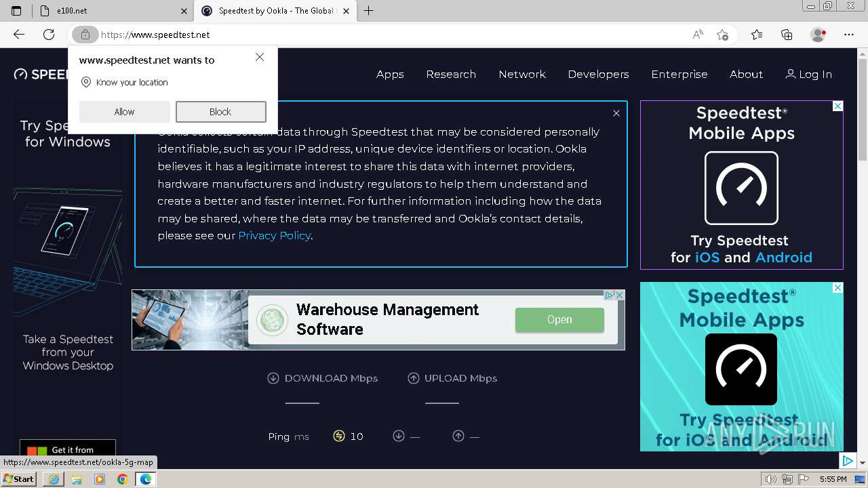Close the Speedtest by Ookla tab
The width and height of the screenshot is (868, 488).
point(347,11)
